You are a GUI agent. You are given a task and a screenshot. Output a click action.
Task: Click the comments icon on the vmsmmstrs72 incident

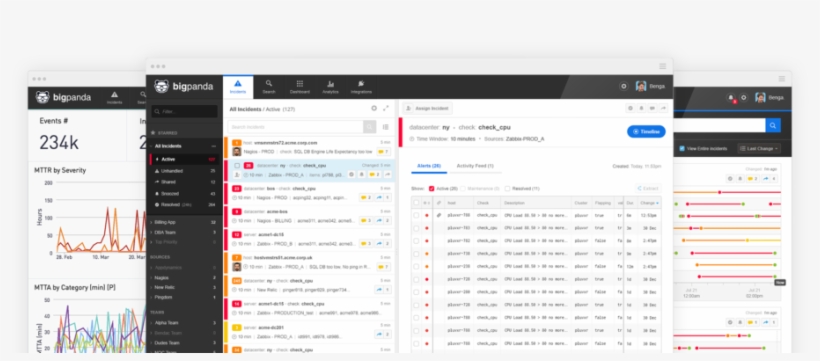pos(383,152)
